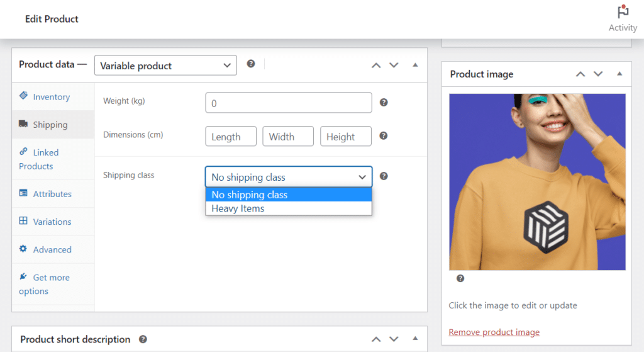This screenshot has width=644, height=352.
Task: Click the help icon below product image
Action: point(460,278)
